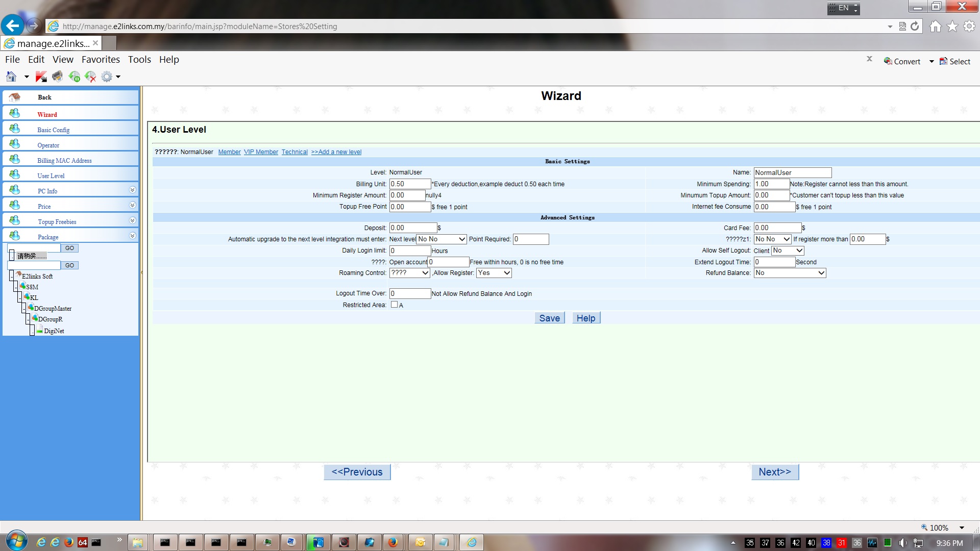Expand the PC Info sidebar section

pyautogui.click(x=132, y=190)
